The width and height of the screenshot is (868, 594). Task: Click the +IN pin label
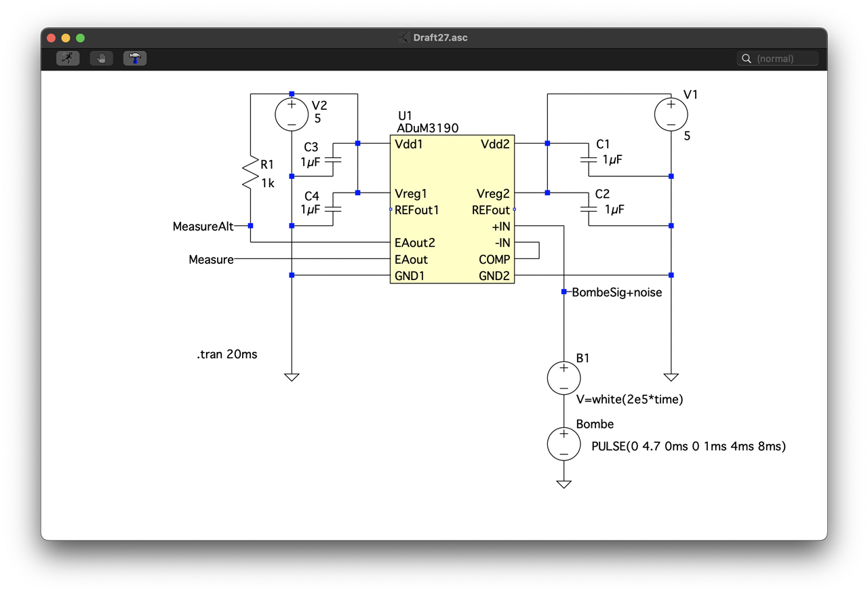(x=500, y=226)
